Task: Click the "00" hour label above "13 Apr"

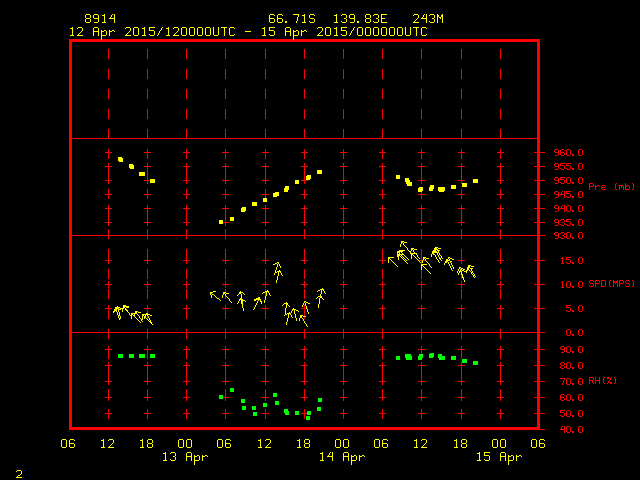Action: click(x=185, y=444)
